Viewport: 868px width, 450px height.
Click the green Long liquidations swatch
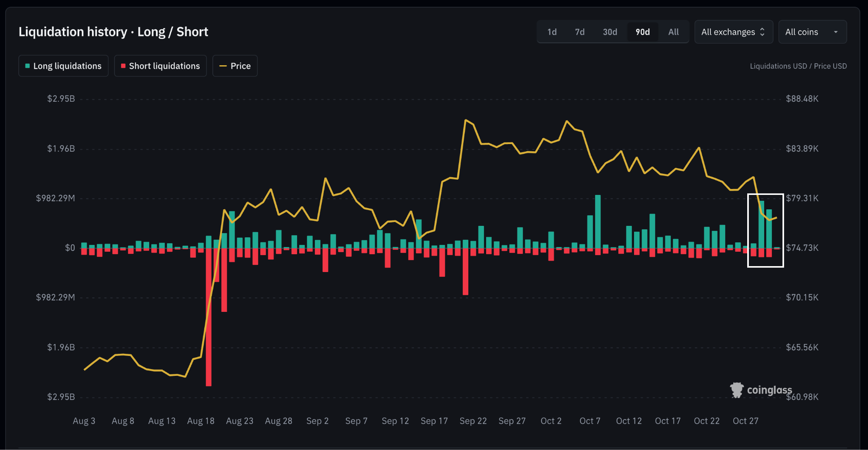(28, 66)
